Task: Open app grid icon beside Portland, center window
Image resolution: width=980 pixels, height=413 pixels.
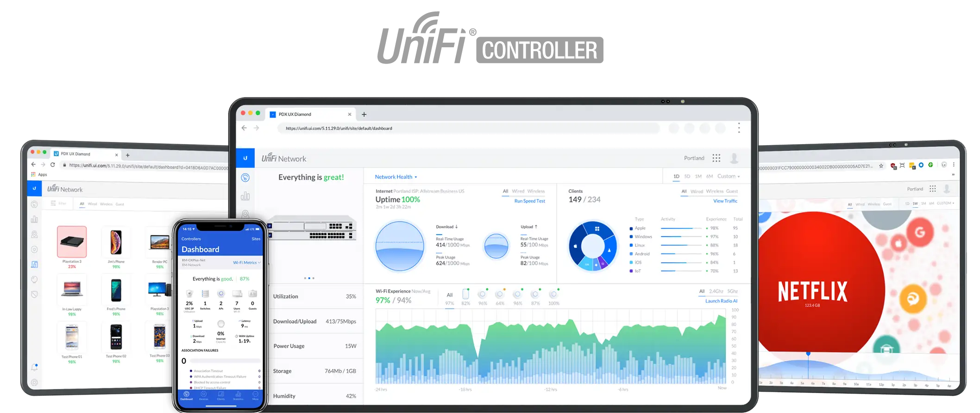Action: tap(716, 158)
